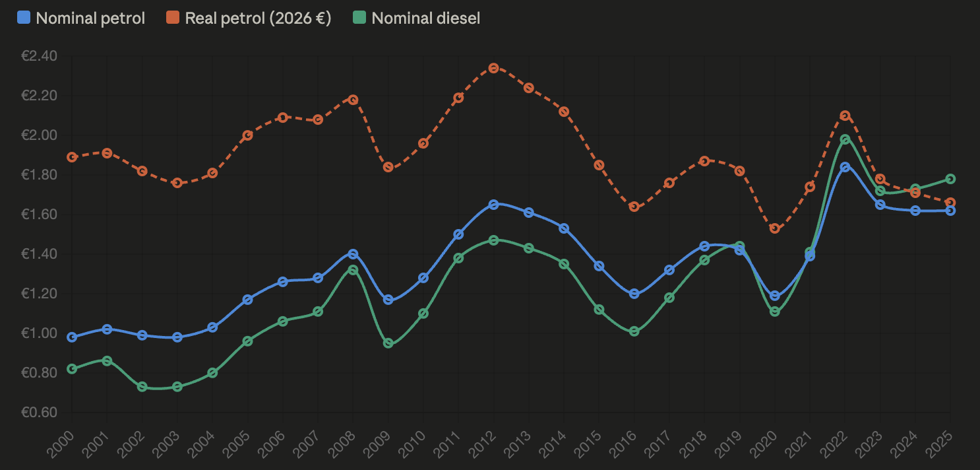Toggle the Nominal petrol series label
Viewport: 980px width, 470px height.
point(90,18)
